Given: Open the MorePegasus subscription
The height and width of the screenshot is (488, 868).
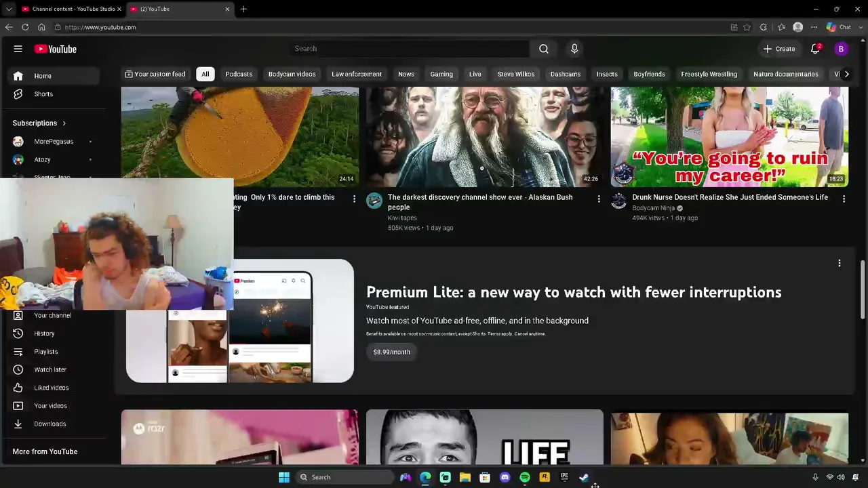Looking at the screenshot, I should 54,142.
